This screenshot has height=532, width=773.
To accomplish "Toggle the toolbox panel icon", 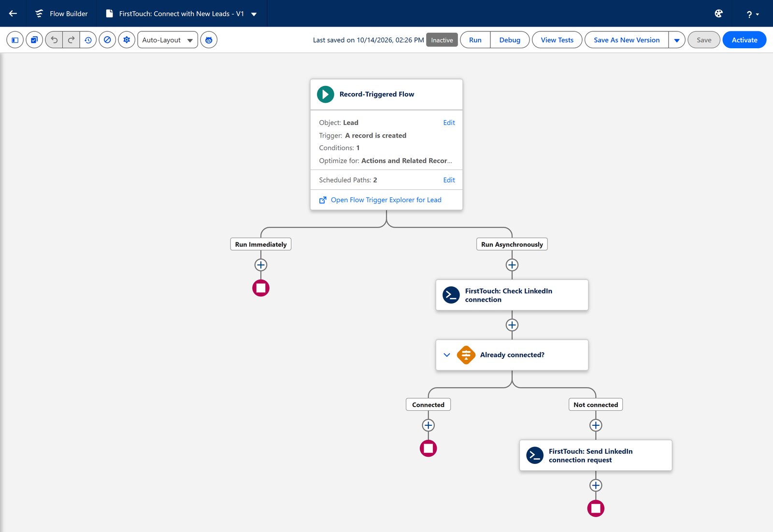I will pyautogui.click(x=15, y=40).
